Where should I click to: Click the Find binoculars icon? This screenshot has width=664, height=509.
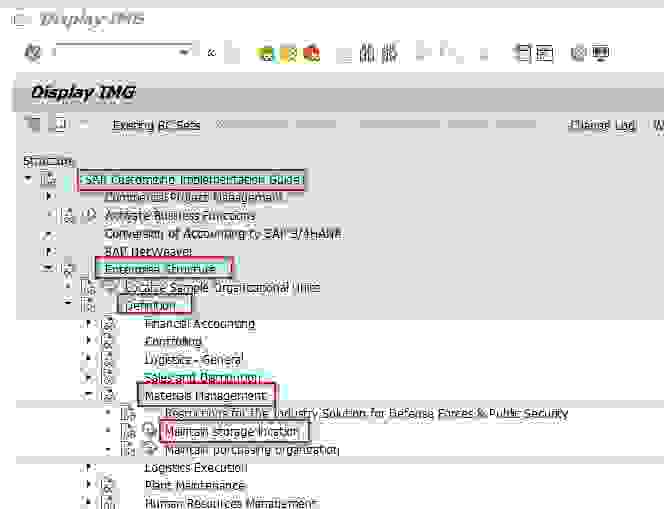coord(367,53)
